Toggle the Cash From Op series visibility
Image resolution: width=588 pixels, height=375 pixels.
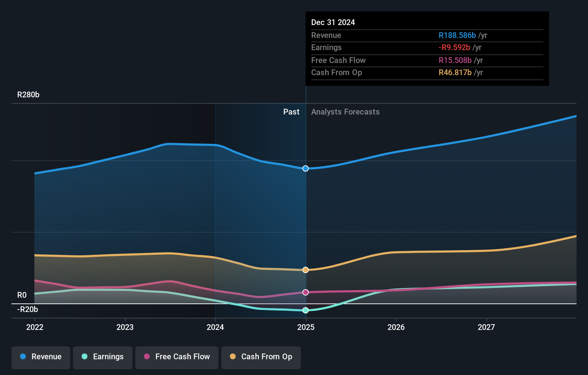pos(261,357)
